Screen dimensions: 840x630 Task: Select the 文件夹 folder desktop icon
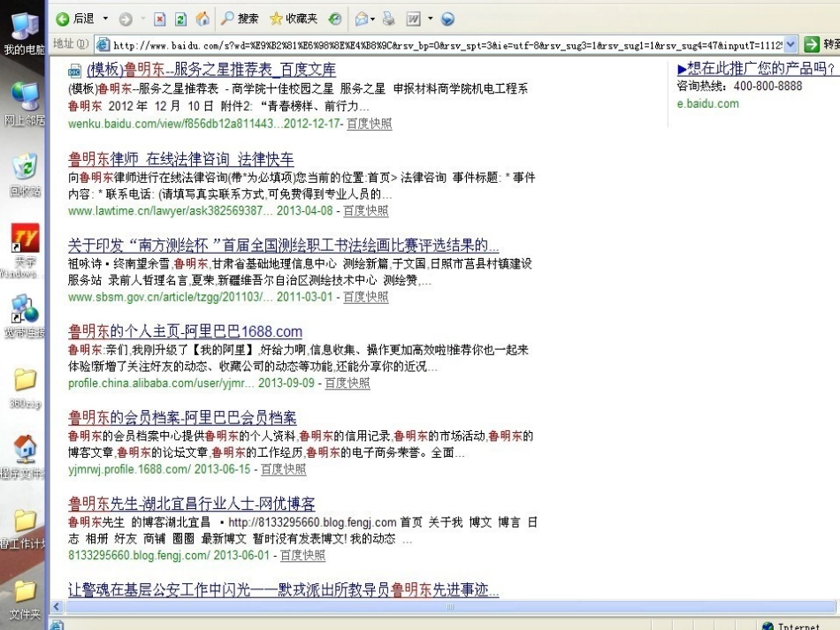25,599
